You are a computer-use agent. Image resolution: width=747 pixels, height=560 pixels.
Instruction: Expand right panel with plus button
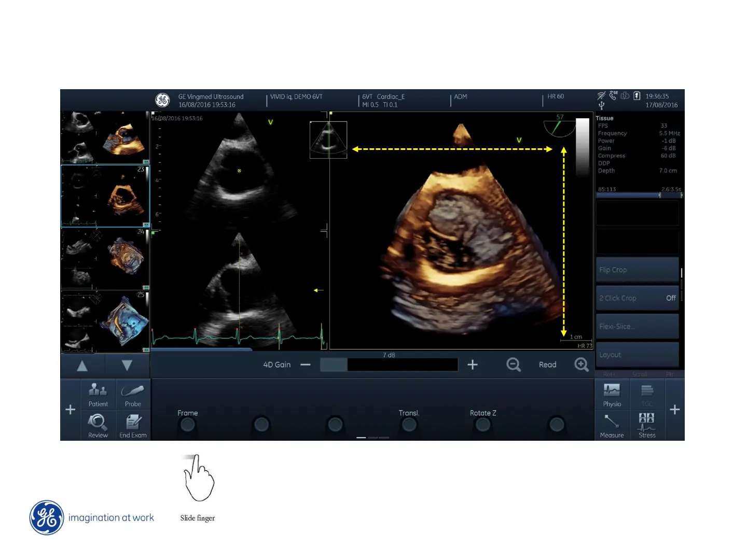tap(674, 410)
